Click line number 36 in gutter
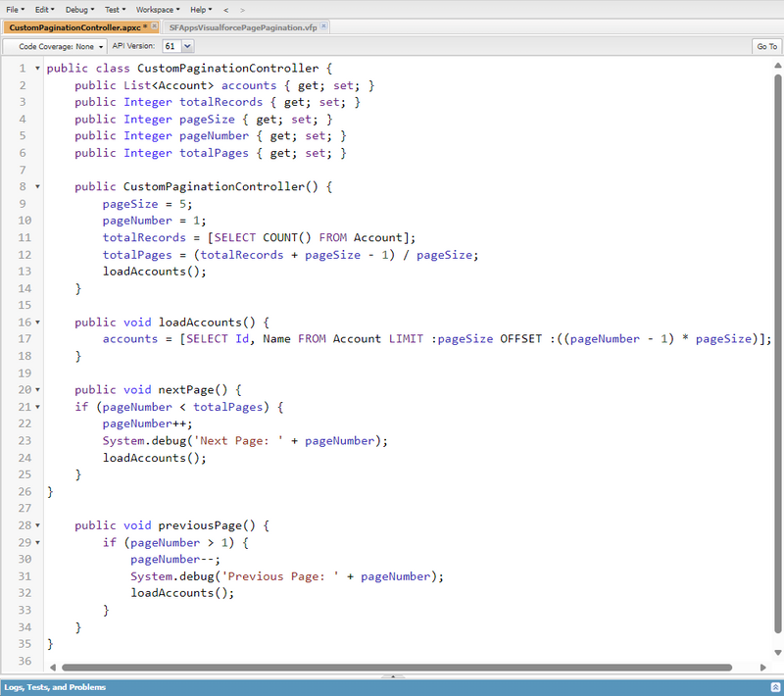Viewport: 784px width, 696px height. [25, 661]
